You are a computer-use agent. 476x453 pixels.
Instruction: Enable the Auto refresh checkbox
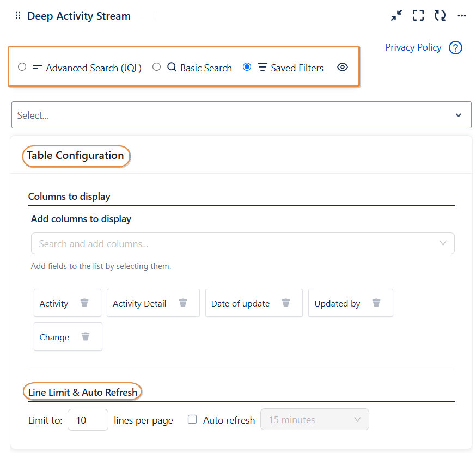point(192,420)
